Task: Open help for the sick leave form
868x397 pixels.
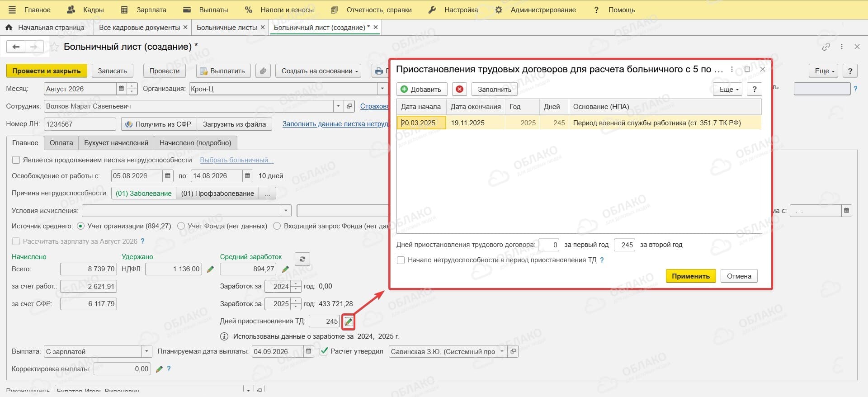Action: tap(850, 71)
